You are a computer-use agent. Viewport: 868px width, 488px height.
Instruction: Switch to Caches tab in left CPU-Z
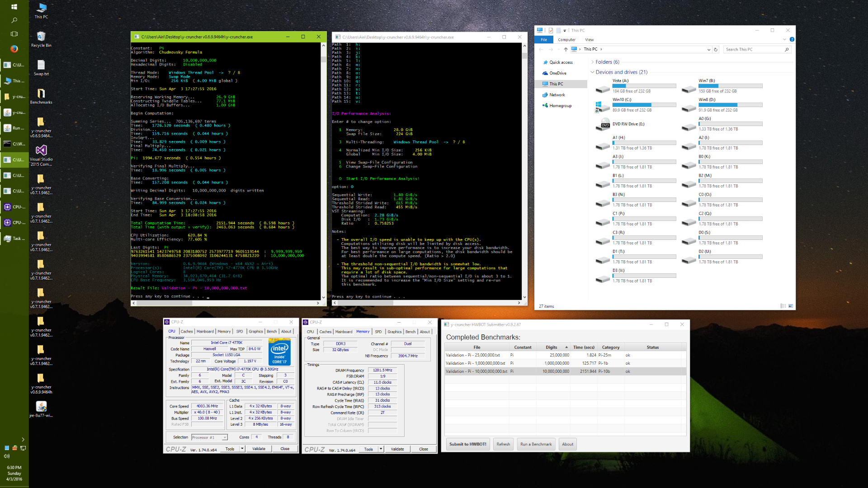187,331
